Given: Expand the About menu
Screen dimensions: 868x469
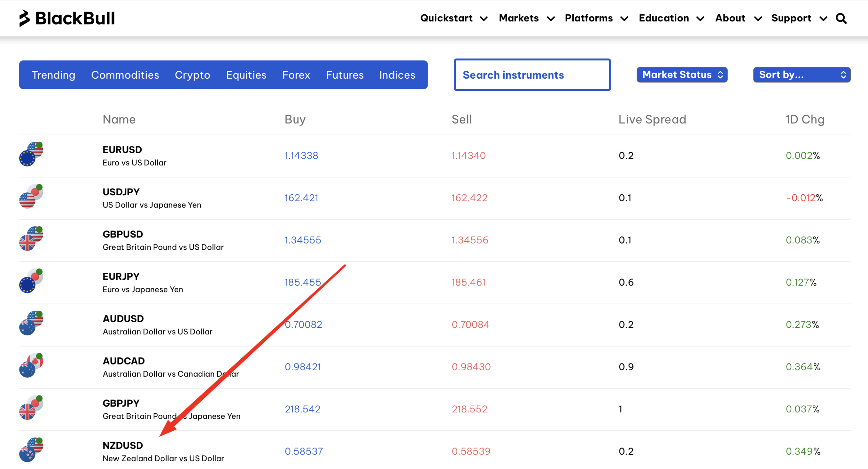Looking at the screenshot, I should click(738, 18).
